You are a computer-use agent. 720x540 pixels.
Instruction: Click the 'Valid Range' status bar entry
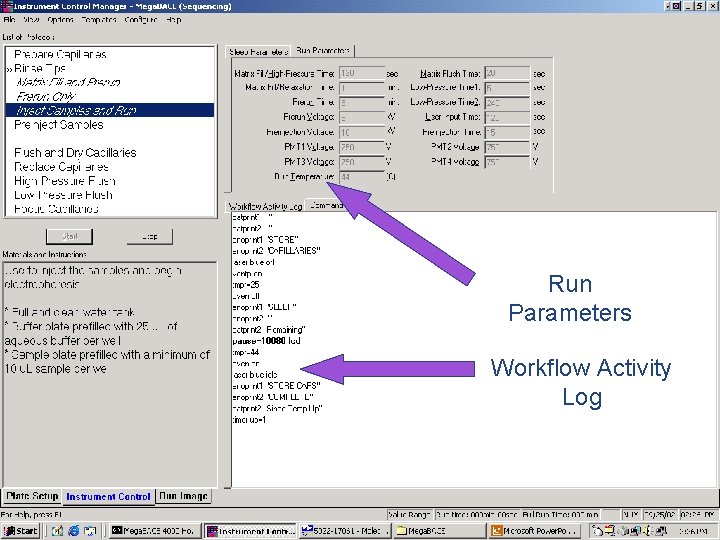(409, 515)
